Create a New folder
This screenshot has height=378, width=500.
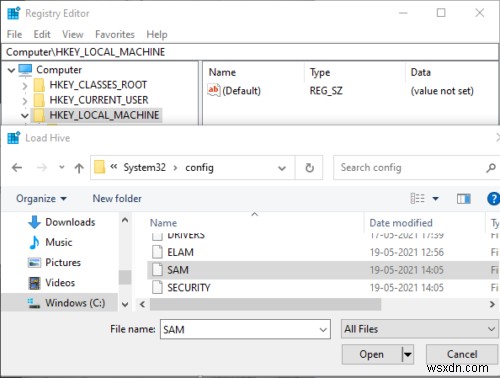117,199
